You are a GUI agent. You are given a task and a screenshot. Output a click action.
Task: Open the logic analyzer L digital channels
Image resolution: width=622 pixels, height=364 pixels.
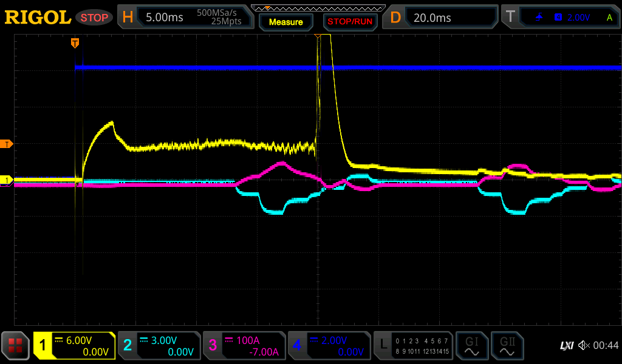pyautogui.click(x=413, y=346)
